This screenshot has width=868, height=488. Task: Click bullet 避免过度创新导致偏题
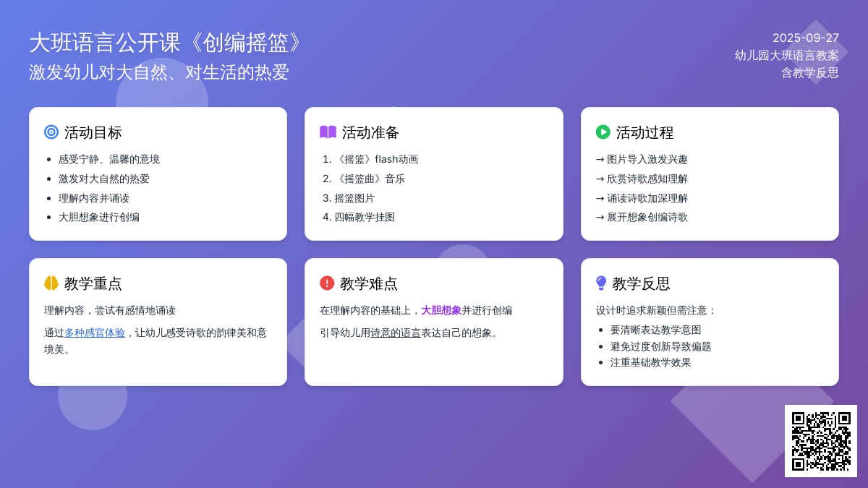[x=660, y=346]
